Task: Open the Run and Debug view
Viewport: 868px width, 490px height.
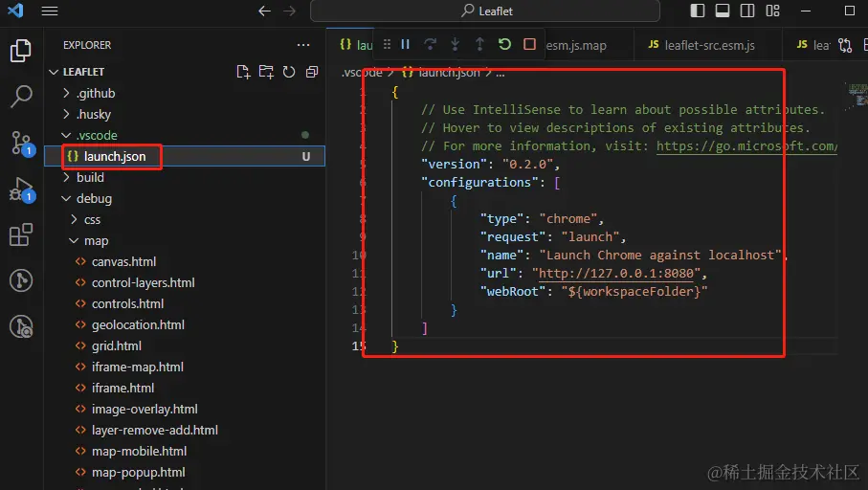Action: (x=20, y=189)
